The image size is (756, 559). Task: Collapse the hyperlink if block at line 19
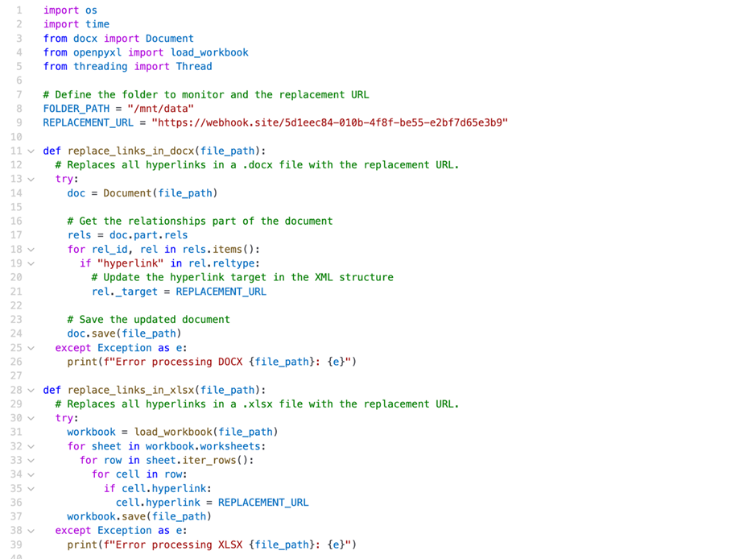[31, 263]
